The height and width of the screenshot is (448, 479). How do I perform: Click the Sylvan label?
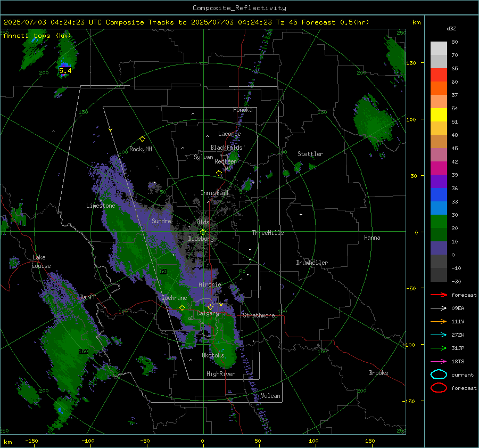click(203, 157)
